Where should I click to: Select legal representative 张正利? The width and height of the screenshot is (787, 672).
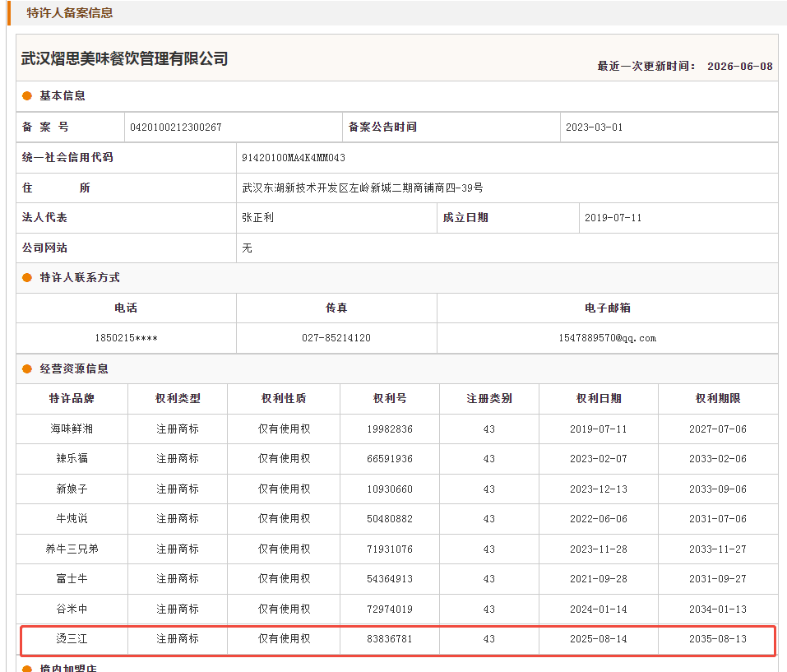tap(258, 217)
